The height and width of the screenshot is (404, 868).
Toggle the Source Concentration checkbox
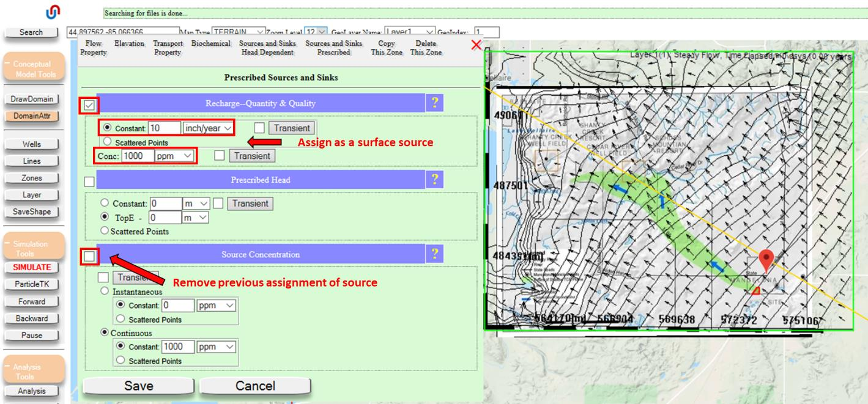[x=90, y=257]
